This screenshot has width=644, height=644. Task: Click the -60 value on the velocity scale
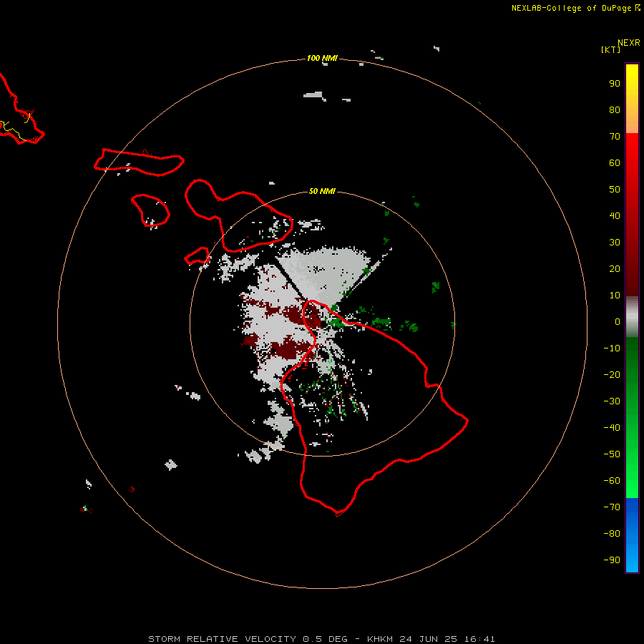612,481
